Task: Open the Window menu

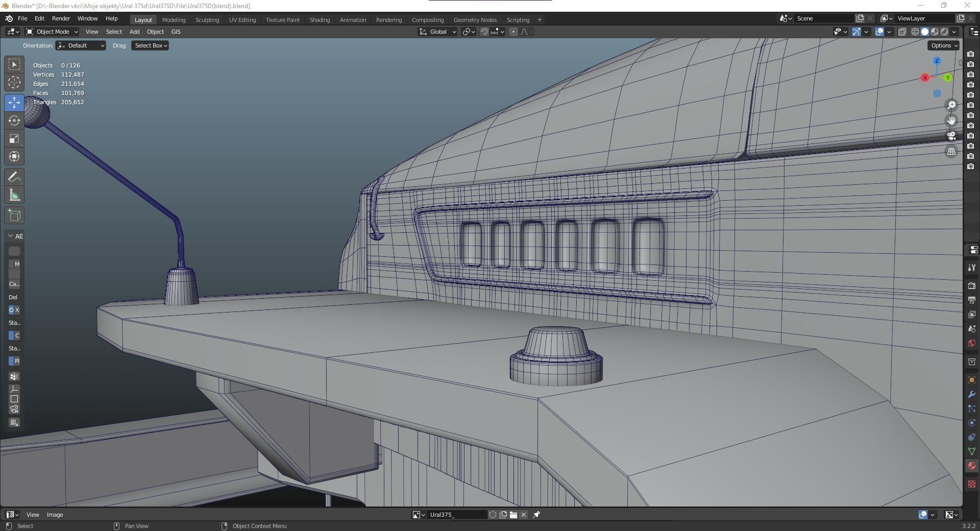Action: point(87,18)
